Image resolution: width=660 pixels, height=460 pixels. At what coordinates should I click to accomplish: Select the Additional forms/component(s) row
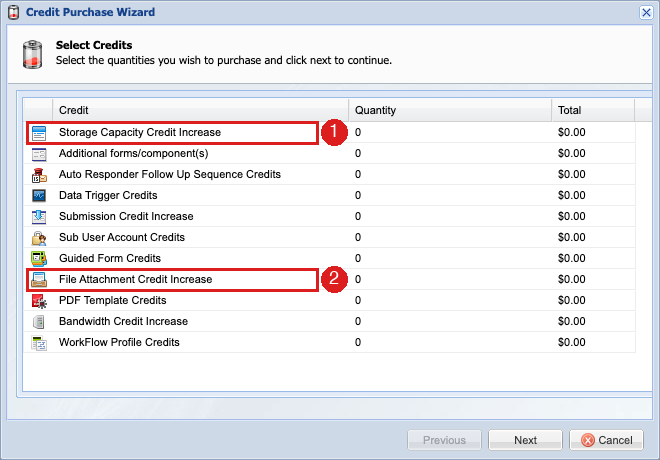click(x=329, y=154)
